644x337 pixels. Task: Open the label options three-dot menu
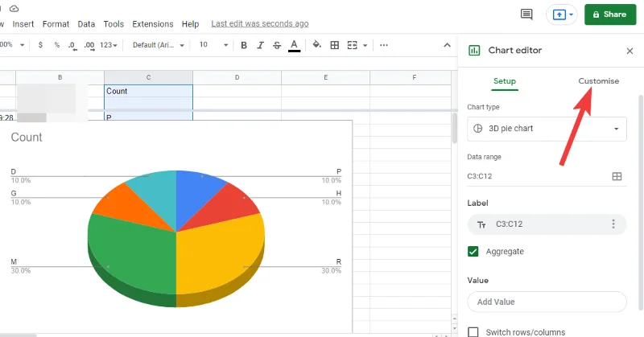coord(613,224)
